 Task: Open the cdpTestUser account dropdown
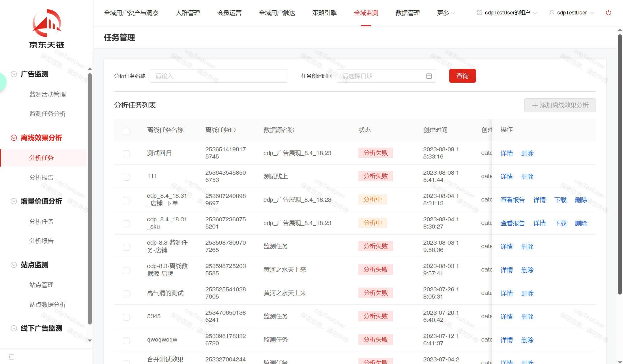(572, 13)
